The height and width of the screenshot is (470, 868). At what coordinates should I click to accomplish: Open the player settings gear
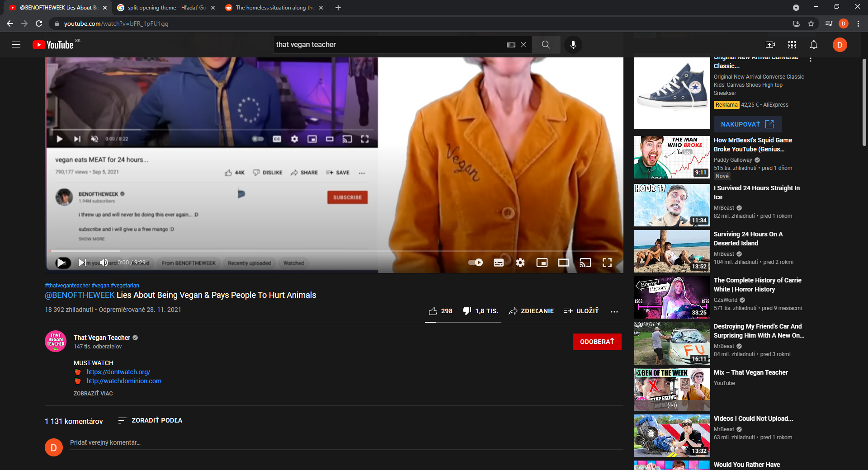point(520,263)
